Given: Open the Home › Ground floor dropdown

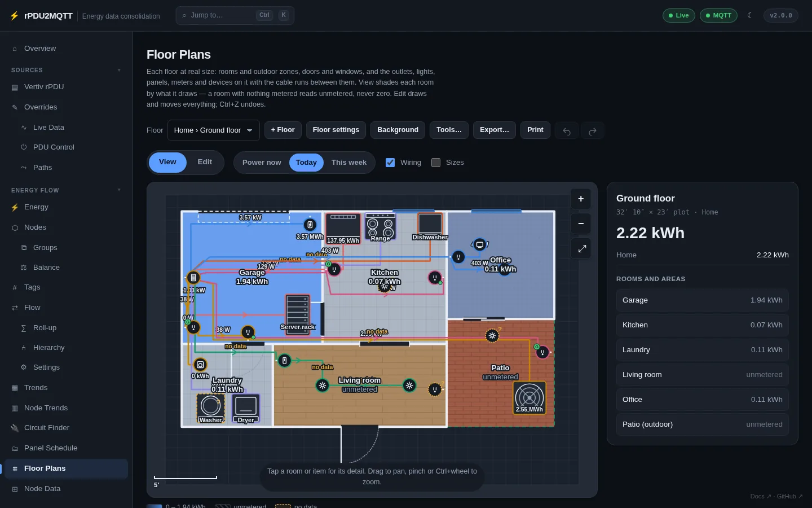Looking at the screenshot, I should (x=214, y=130).
